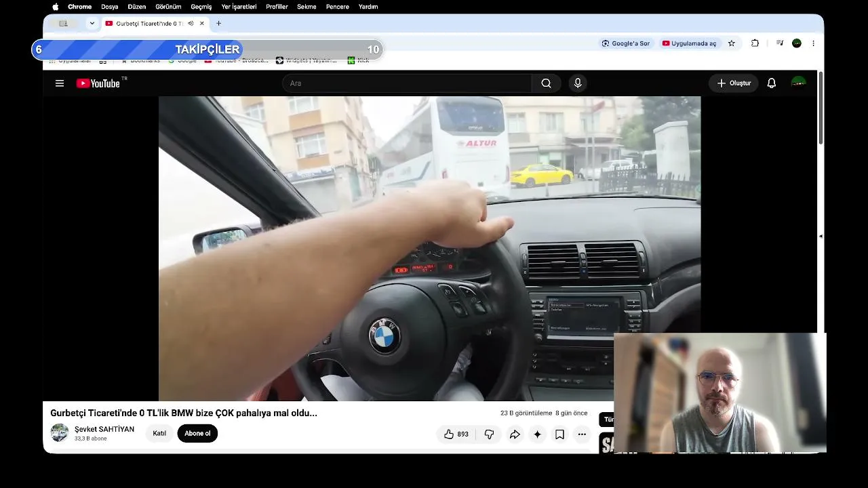
Task: Click the sparkle Ask icon
Action: (537, 434)
